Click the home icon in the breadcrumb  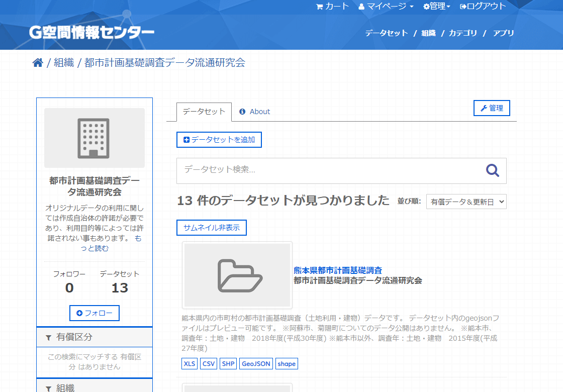[38, 62]
